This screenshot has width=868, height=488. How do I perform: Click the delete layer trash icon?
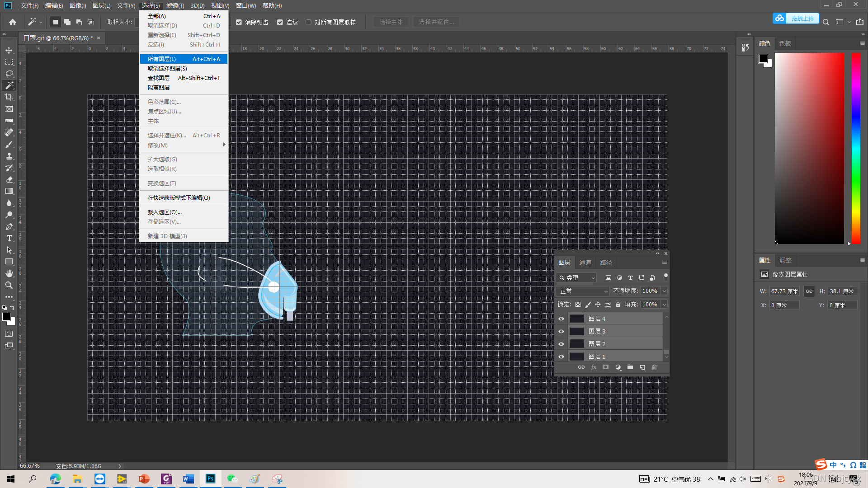tap(654, 367)
